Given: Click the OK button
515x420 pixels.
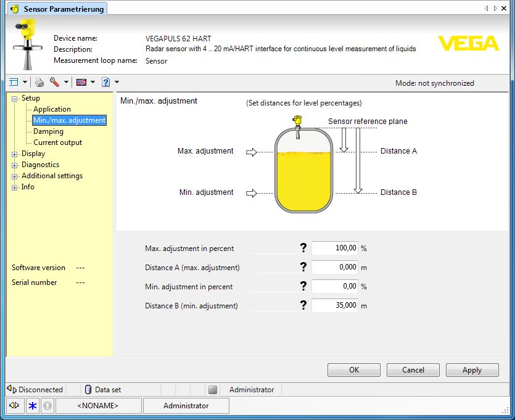Looking at the screenshot, I should (x=354, y=370).
